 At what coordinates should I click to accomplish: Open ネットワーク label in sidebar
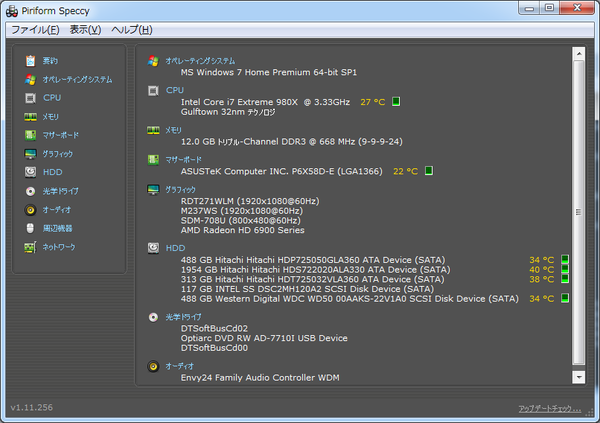point(59,247)
